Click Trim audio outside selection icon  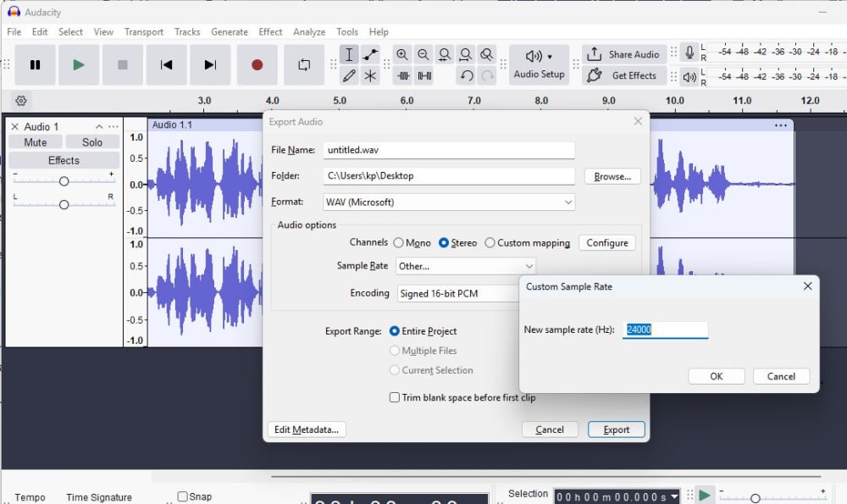(403, 75)
